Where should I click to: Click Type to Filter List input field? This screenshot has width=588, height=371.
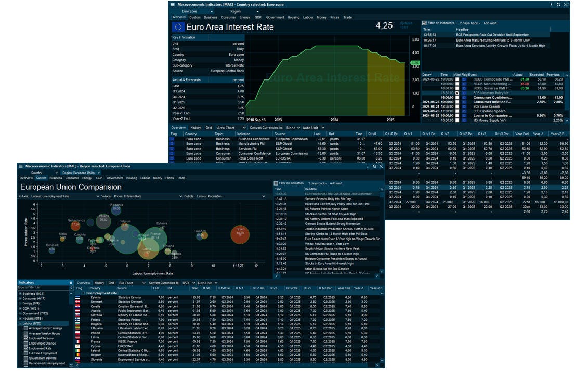[x=43, y=288]
